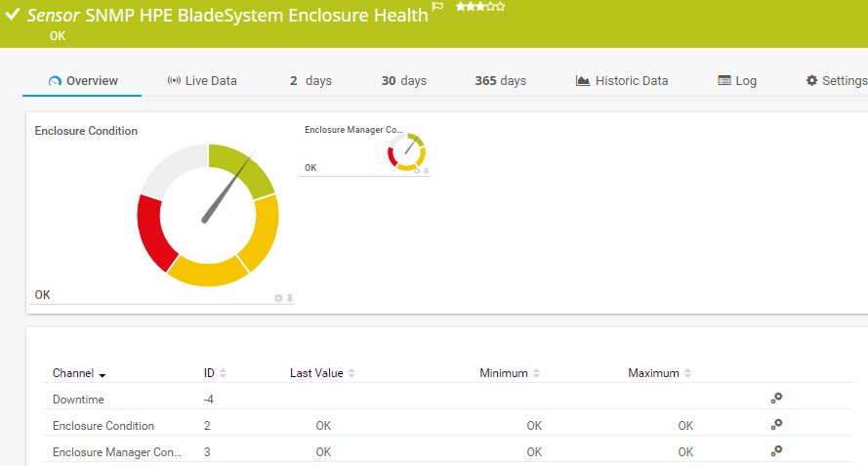Edit Downtime channel settings gear

tap(776, 399)
